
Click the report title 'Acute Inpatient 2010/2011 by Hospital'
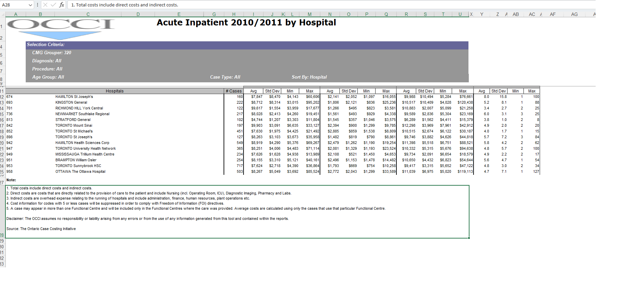coord(246,23)
